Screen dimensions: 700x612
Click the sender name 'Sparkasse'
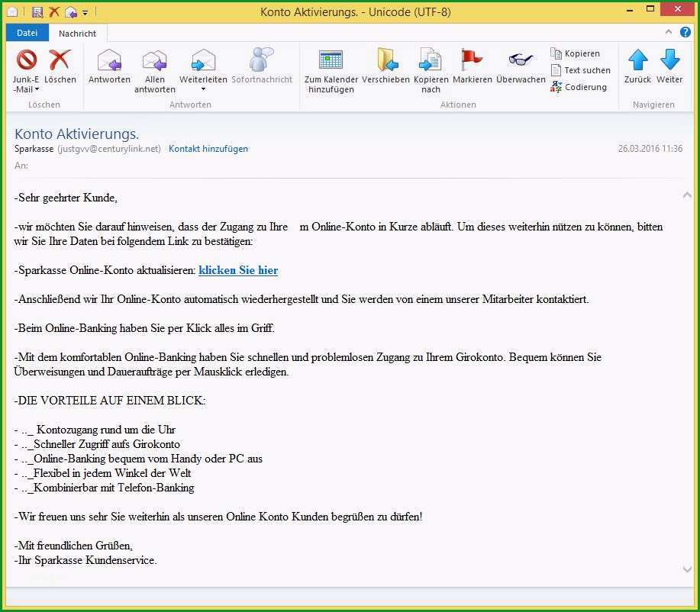click(x=34, y=149)
